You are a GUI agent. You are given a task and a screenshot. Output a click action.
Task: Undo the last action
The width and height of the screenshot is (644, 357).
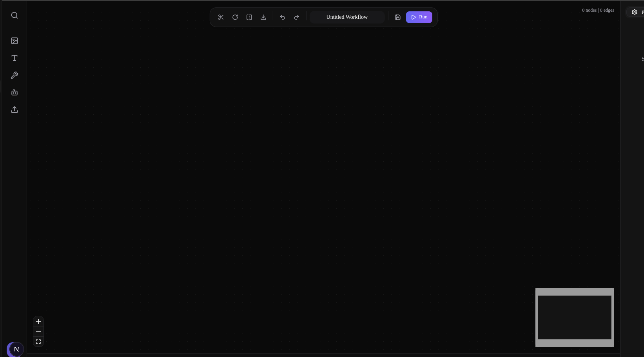tap(283, 17)
